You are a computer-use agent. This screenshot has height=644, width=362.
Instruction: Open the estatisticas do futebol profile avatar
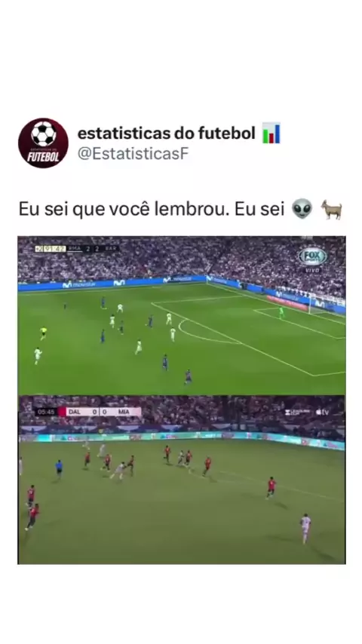[43, 143]
